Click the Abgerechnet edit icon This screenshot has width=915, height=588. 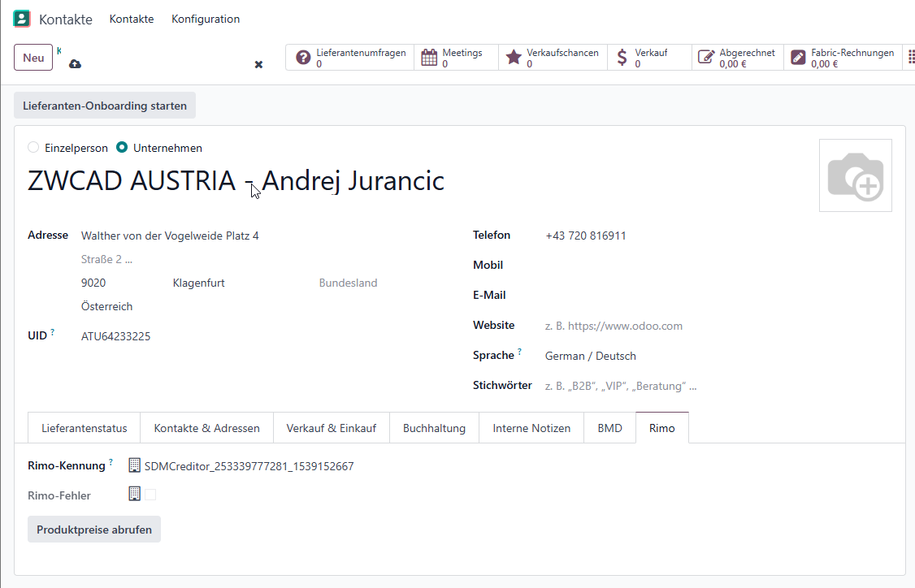(706, 57)
